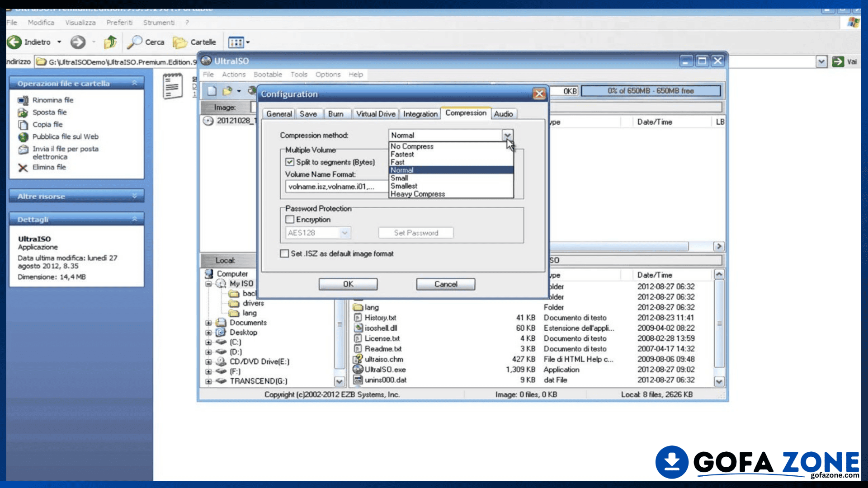Collapse Operazioni file e cartella panel
This screenshot has height=488, width=868.
click(x=134, y=83)
